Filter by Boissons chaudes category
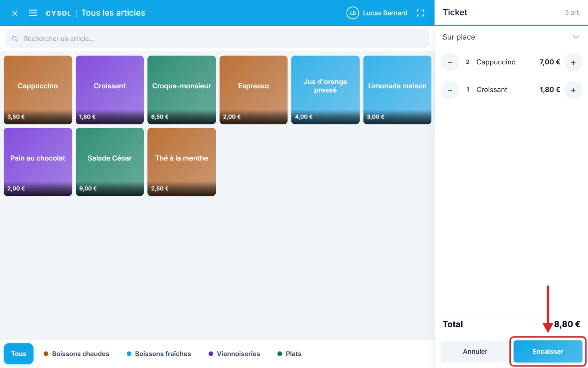 [76, 354]
